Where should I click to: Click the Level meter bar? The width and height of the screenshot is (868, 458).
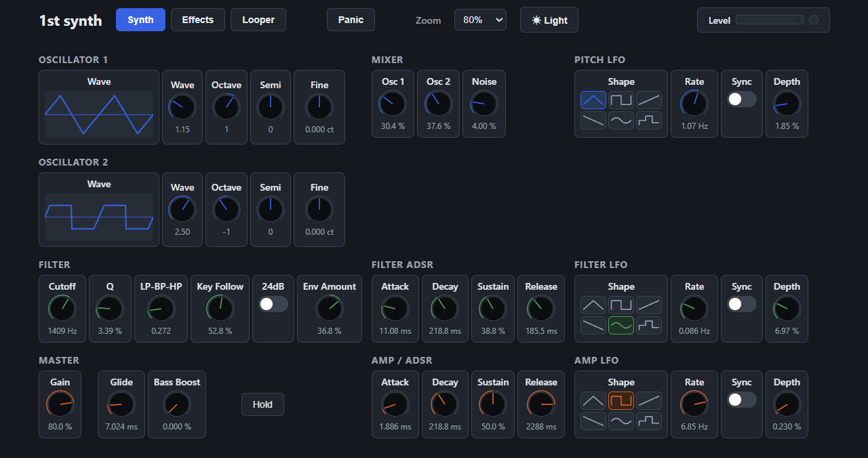[x=770, y=20]
